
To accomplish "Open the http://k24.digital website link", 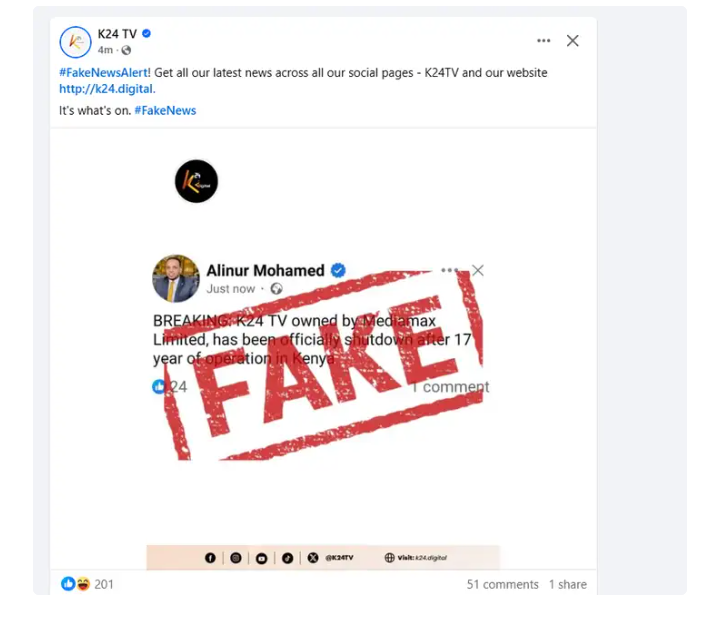I will [106, 89].
